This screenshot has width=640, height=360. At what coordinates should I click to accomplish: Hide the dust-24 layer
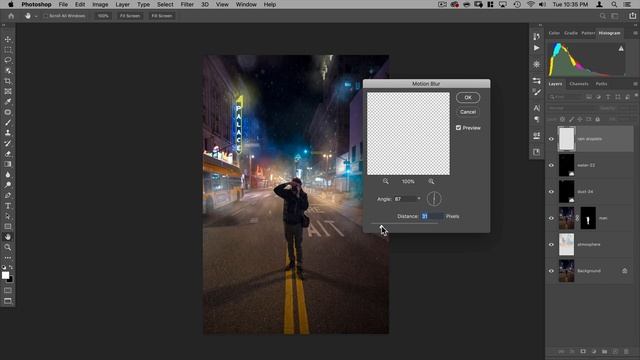coord(551,191)
